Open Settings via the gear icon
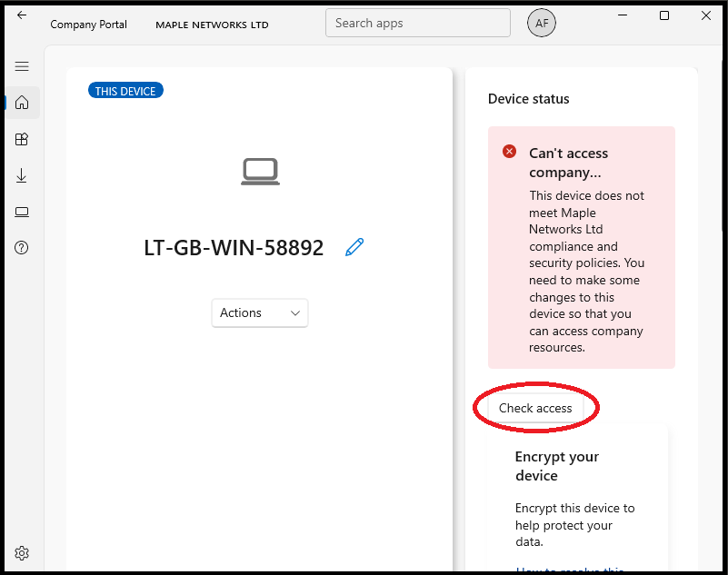728x575 pixels. coord(22,553)
